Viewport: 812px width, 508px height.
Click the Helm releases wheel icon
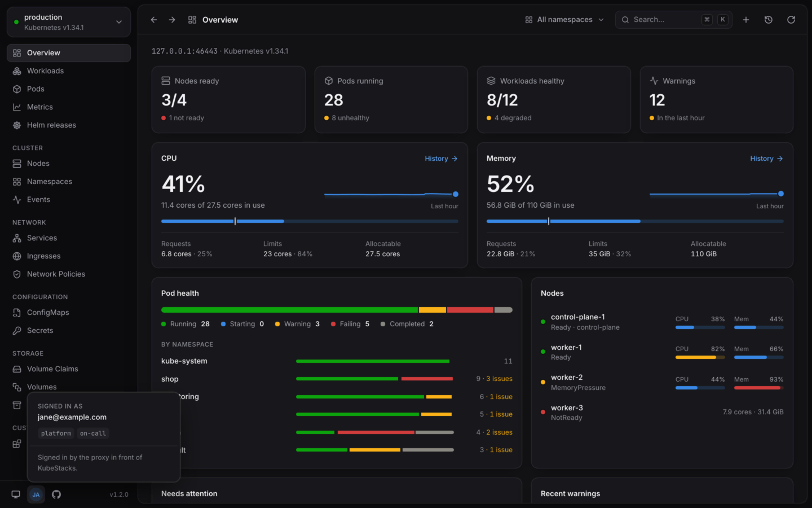17,125
